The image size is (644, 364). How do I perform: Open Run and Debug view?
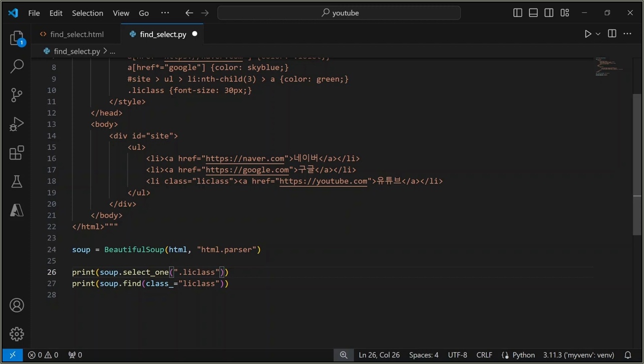(16, 124)
